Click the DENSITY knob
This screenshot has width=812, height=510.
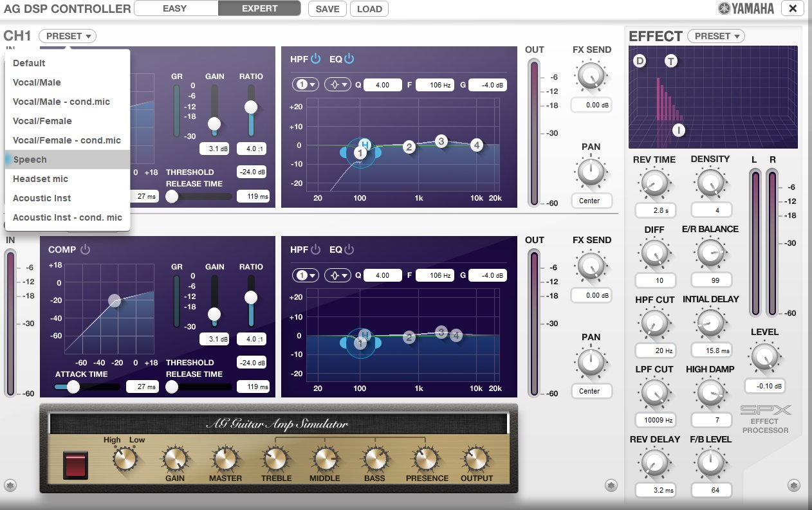[x=710, y=184]
